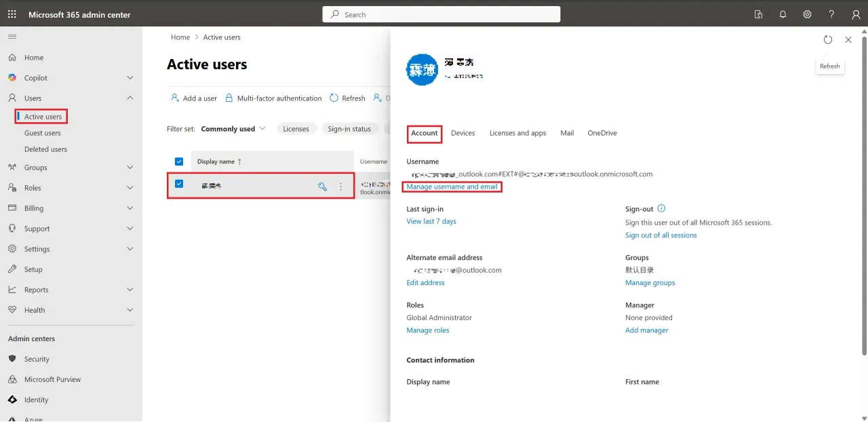Expand the Groups navigation chevron

(130, 168)
